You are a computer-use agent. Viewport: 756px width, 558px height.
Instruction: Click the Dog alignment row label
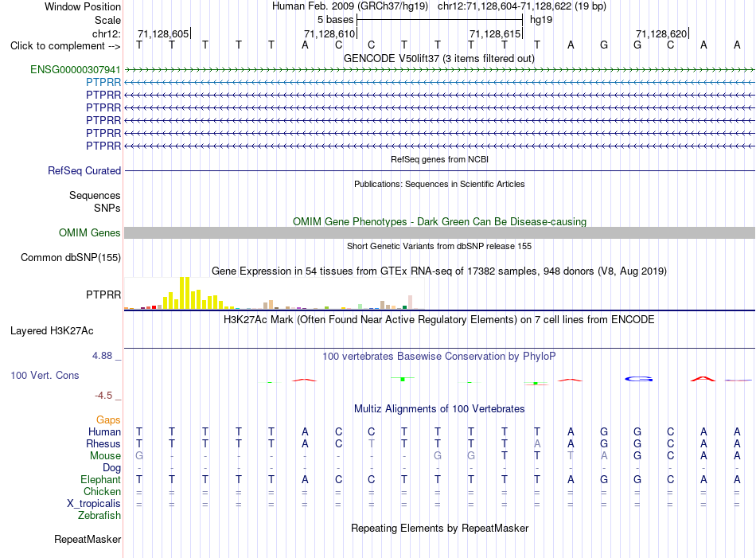click(x=112, y=468)
